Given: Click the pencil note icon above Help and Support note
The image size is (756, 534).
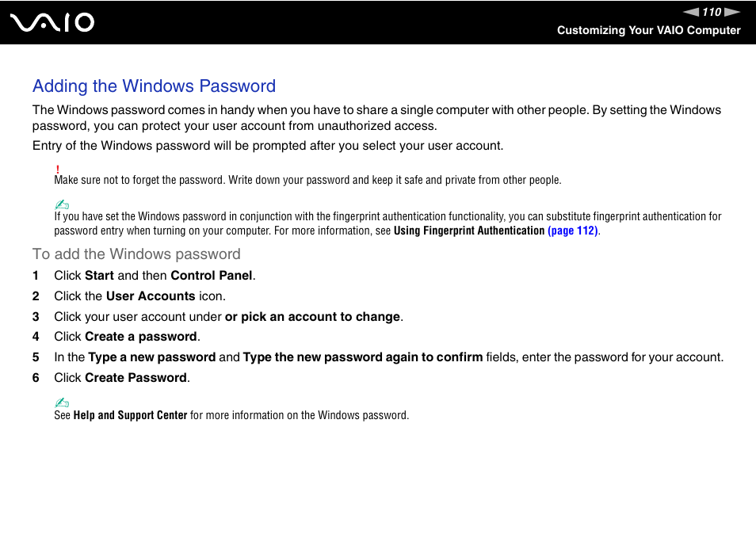Looking at the screenshot, I should click(x=62, y=402).
